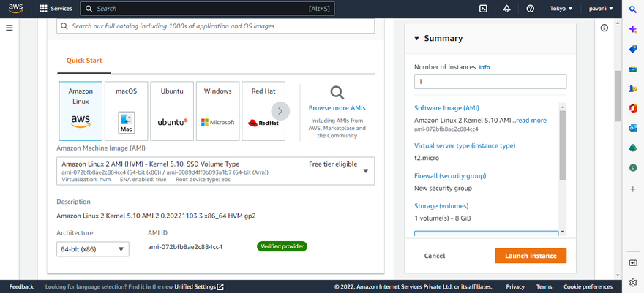Toggle the left hamburger navigation menu
This screenshot has width=644, height=293.
click(x=10, y=28)
